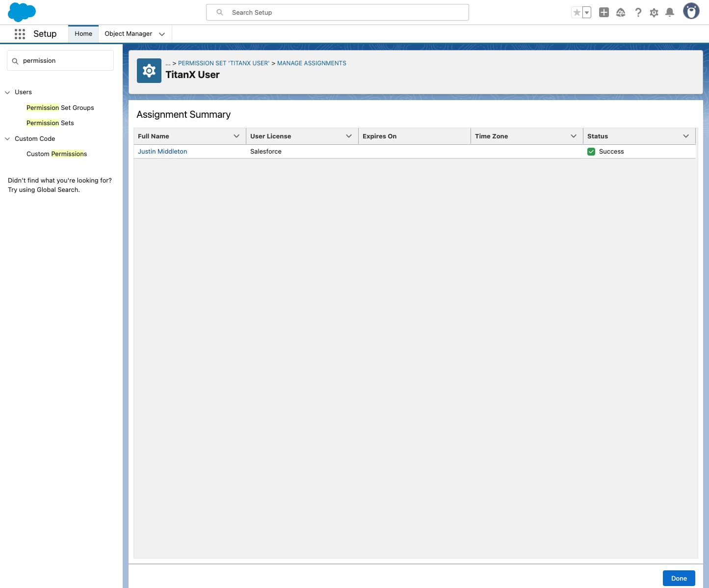
Task: Collapse the Users section chevron
Action: 7,92
